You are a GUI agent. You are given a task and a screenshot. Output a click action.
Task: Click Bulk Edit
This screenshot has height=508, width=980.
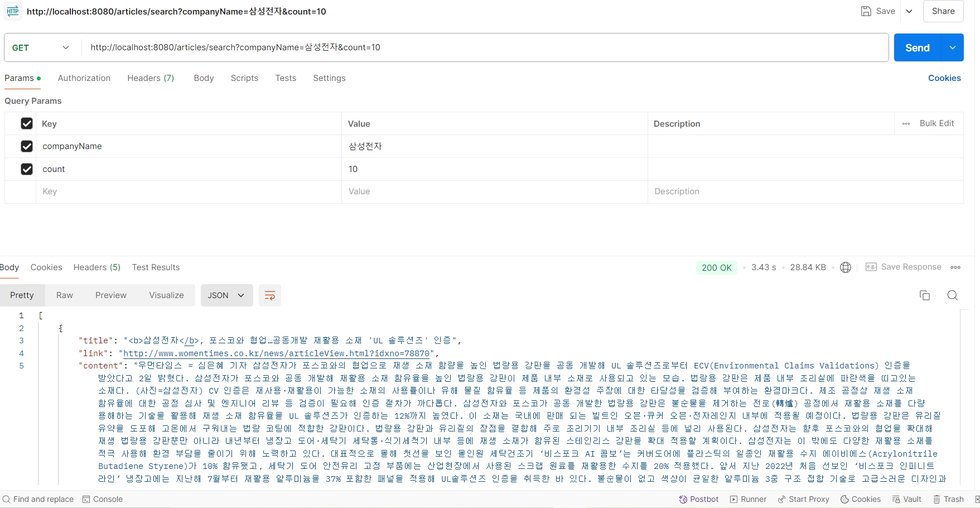(x=936, y=123)
